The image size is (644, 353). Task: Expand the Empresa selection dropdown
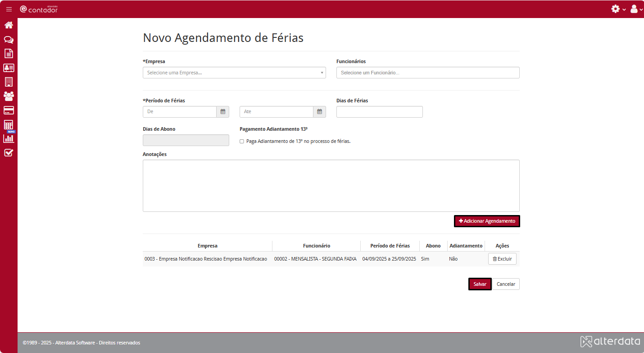coord(234,73)
